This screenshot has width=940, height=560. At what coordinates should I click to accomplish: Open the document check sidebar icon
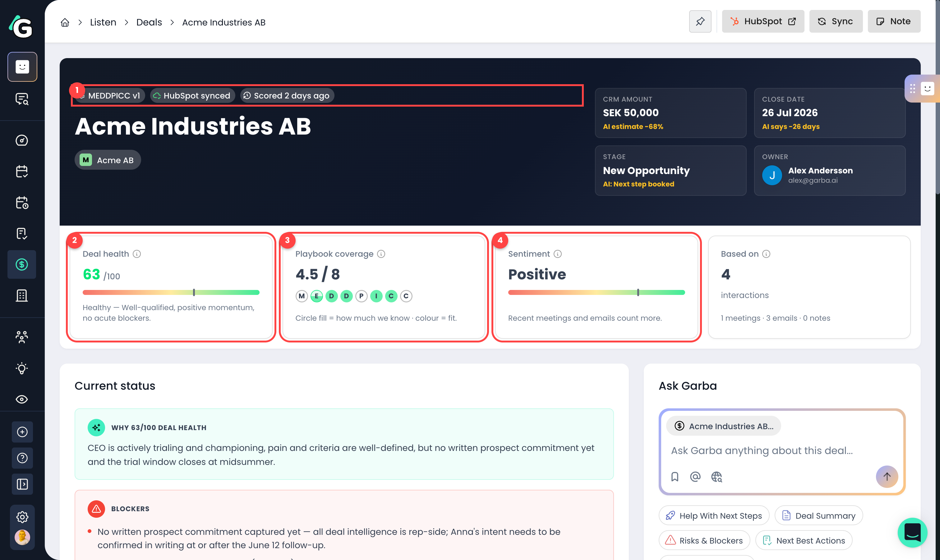pyautogui.click(x=22, y=234)
